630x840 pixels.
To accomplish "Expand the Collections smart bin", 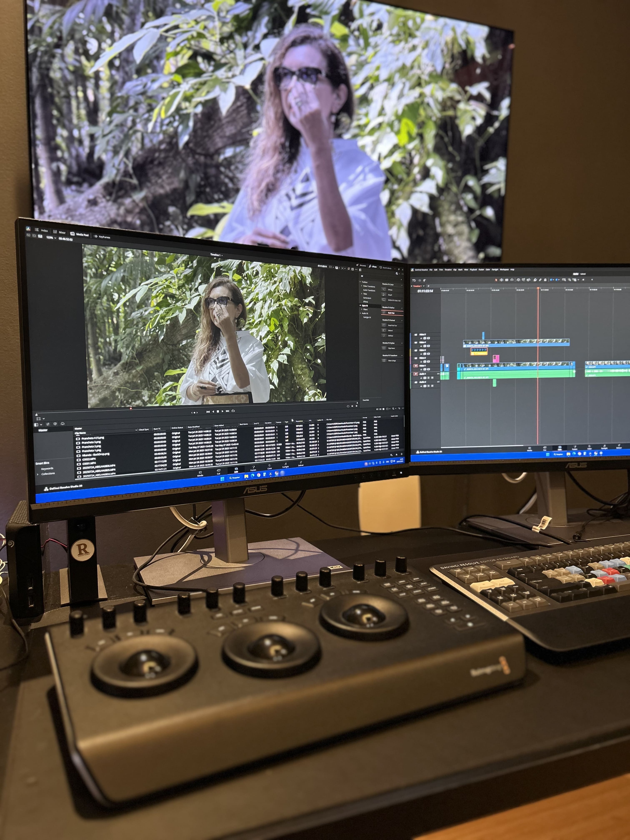I will [37, 474].
